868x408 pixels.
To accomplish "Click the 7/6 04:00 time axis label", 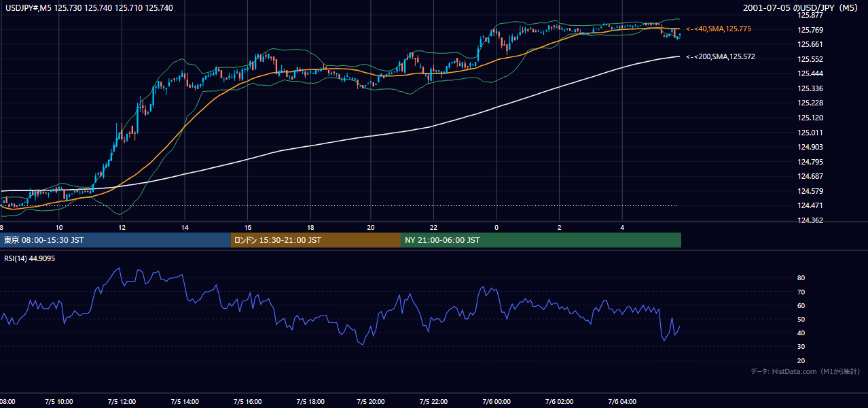I will click(x=621, y=402).
